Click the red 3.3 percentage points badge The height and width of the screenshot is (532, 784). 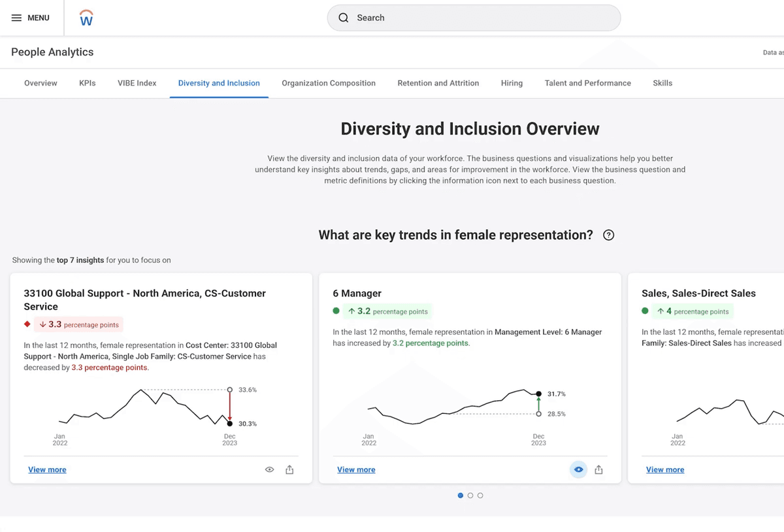(x=78, y=324)
